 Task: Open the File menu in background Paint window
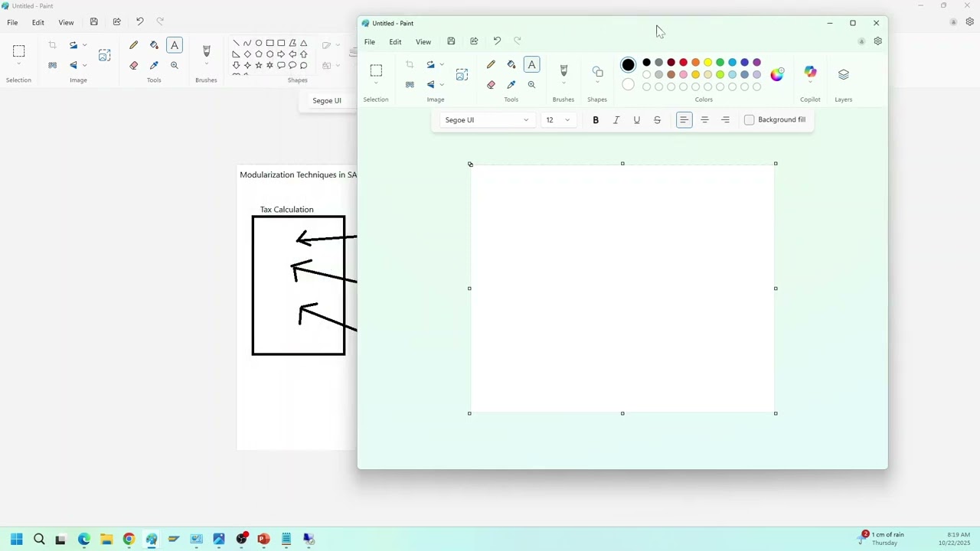click(x=12, y=22)
